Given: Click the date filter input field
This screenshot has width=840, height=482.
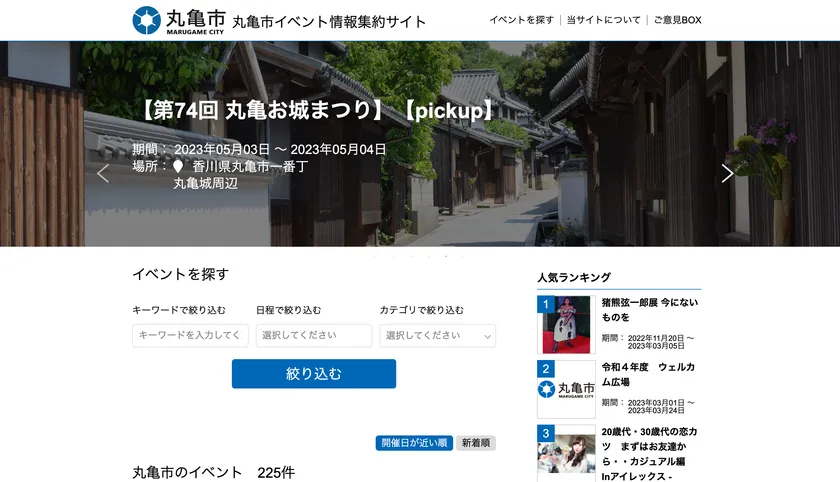Looking at the screenshot, I should [x=314, y=335].
